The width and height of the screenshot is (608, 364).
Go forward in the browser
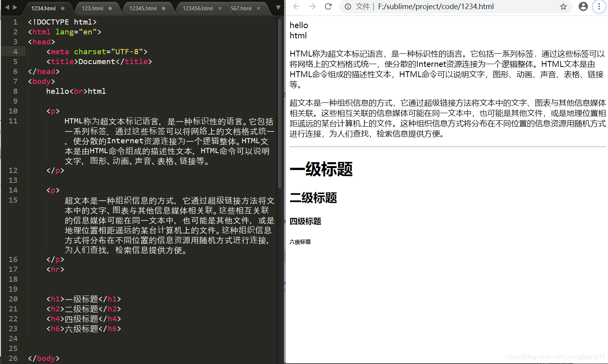point(312,7)
